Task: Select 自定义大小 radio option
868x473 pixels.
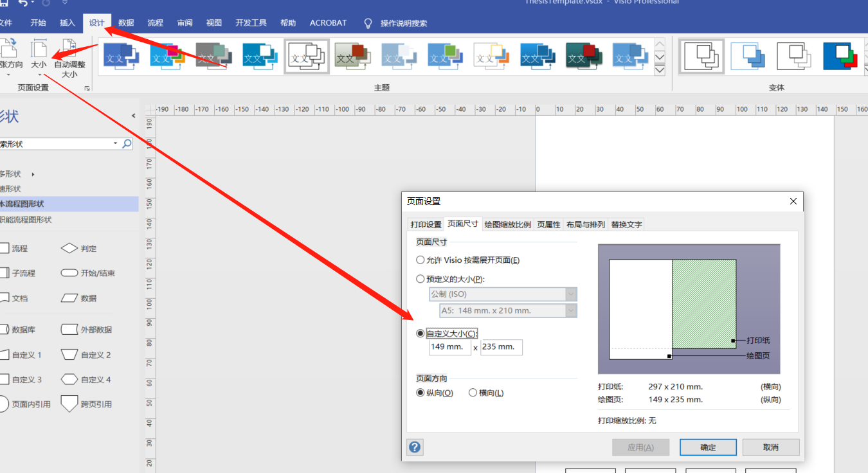Action: [x=447, y=334]
